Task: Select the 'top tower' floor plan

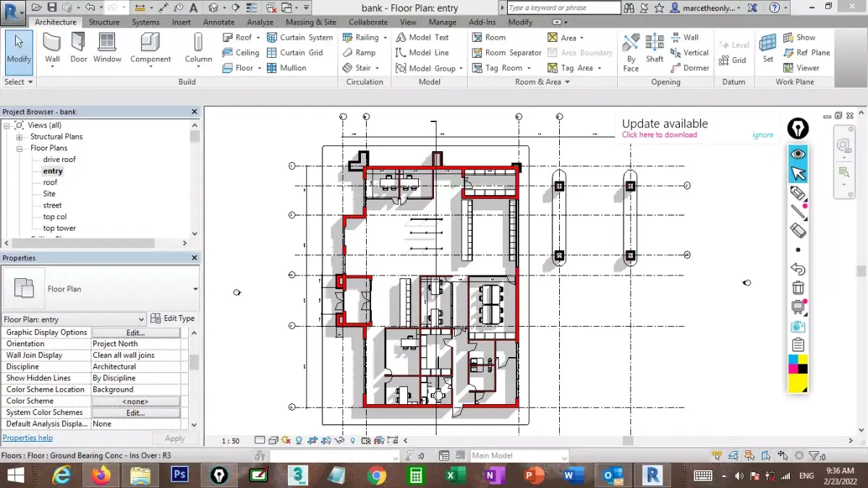Action: point(59,228)
